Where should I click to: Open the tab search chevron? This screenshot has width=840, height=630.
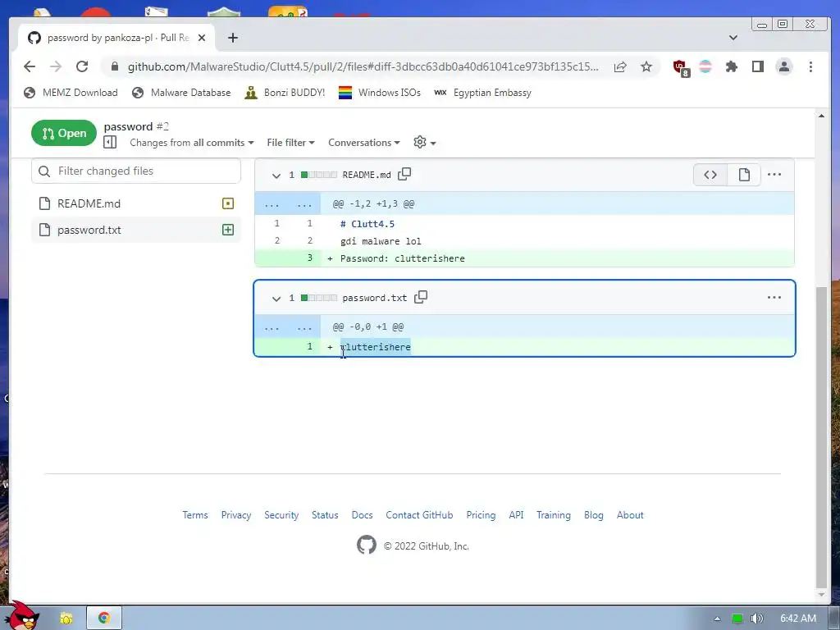(733, 38)
